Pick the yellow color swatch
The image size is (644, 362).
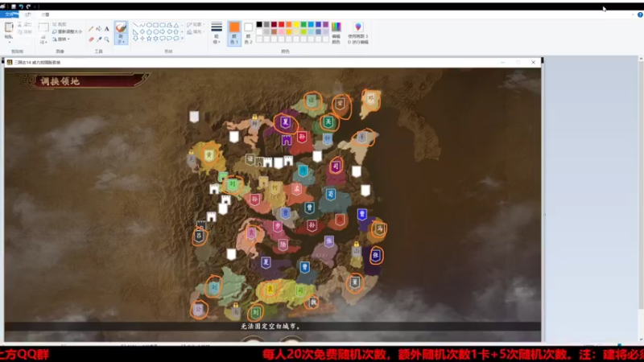pyautogui.click(x=296, y=25)
